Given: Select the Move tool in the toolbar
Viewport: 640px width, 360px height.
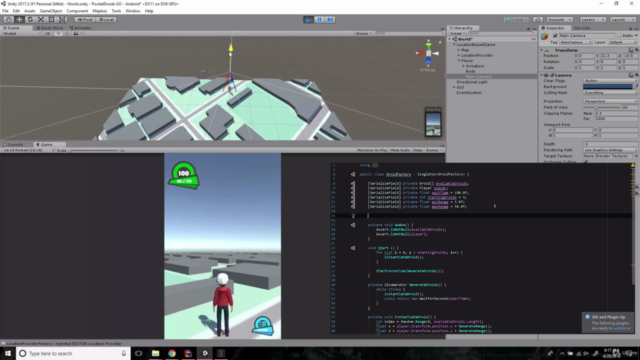Looking at the screenshot, I should coord(19,20).
